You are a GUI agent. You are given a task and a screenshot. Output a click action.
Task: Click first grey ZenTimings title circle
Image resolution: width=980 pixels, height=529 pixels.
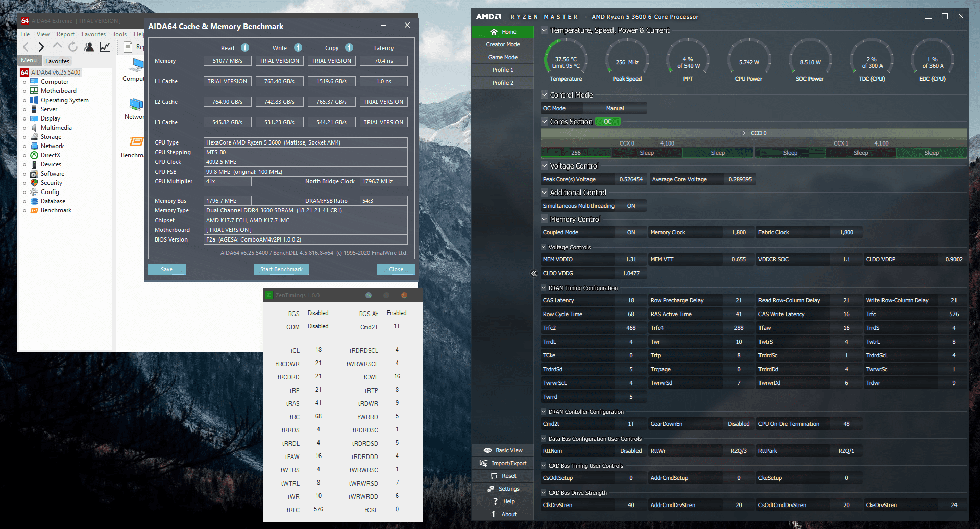(x=369, y=295)
